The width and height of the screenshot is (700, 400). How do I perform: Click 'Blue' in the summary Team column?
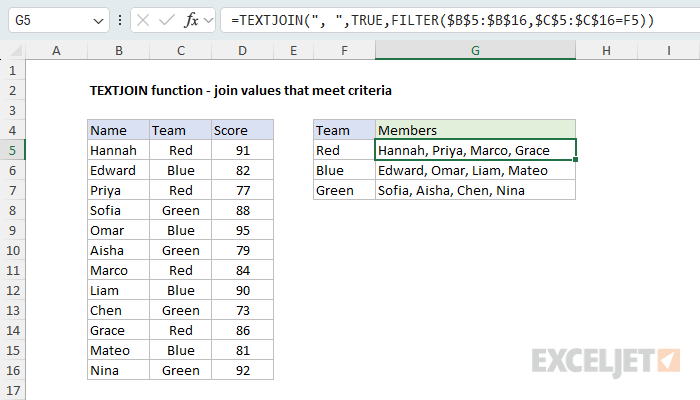[x=344, y=171]
